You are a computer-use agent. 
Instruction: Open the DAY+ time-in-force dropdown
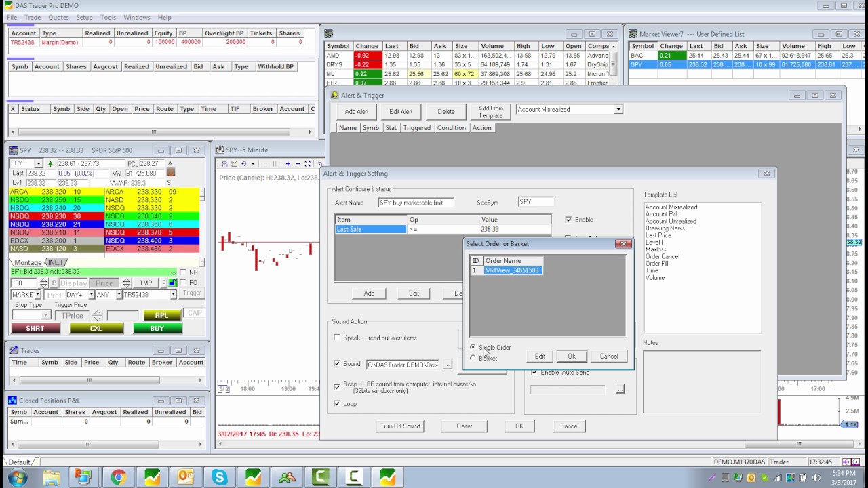pos(91,295)
